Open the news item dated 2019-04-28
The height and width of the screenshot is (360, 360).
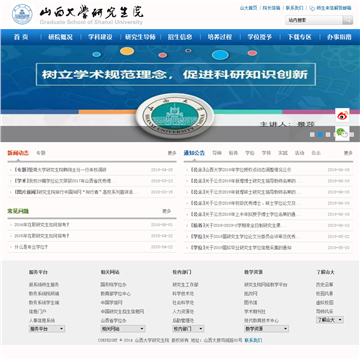coord(60,170)
